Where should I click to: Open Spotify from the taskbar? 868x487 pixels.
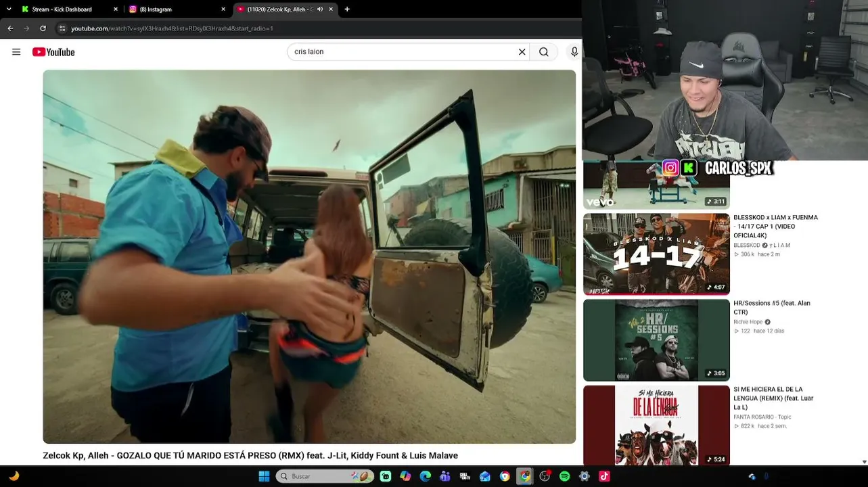click(x=564, y=476)
